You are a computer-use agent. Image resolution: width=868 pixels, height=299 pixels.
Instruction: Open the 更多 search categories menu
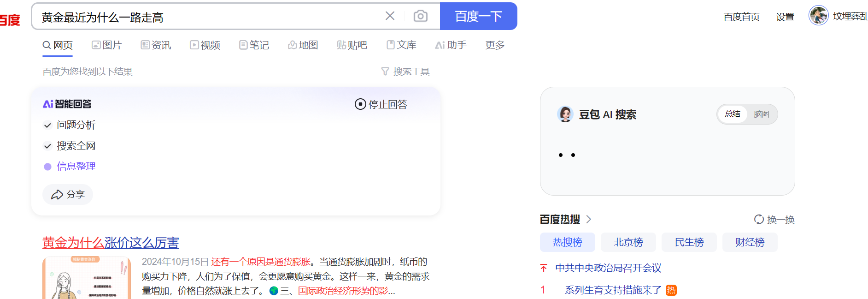pyautogui.click(x=495, y=45)
